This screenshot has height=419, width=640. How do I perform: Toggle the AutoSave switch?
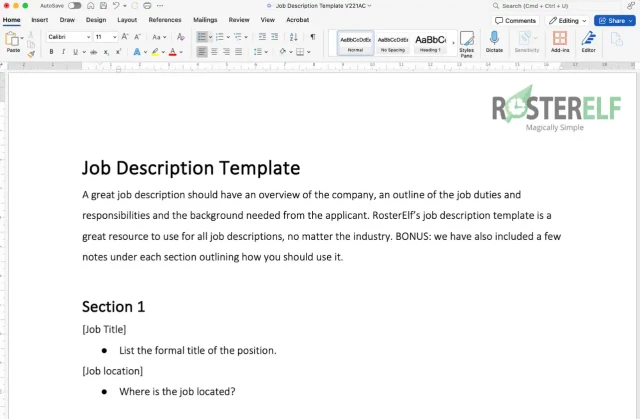tap(74, 6)
